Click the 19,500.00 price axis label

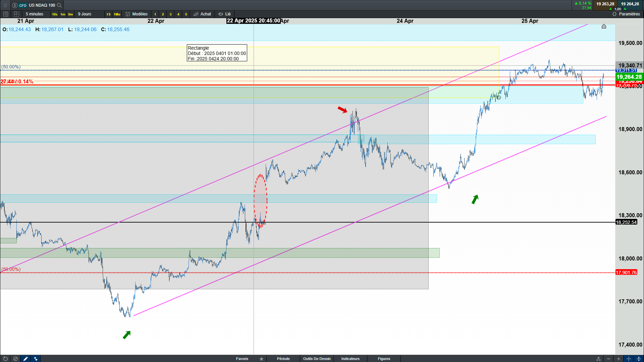point(630,43)
